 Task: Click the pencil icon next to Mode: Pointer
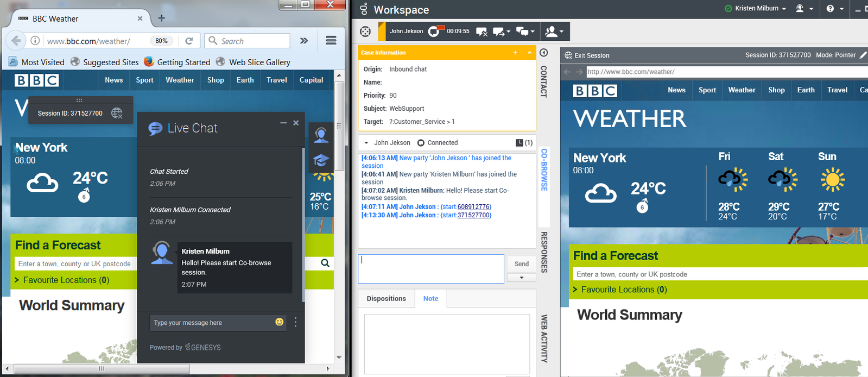tap(863, 55)
